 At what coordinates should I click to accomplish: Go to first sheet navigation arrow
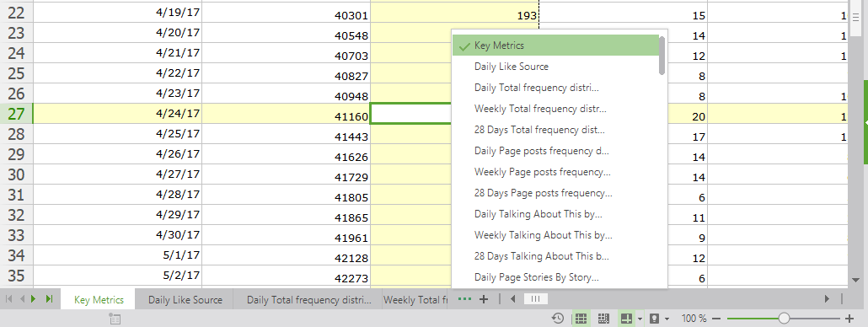tap(9, 299)
